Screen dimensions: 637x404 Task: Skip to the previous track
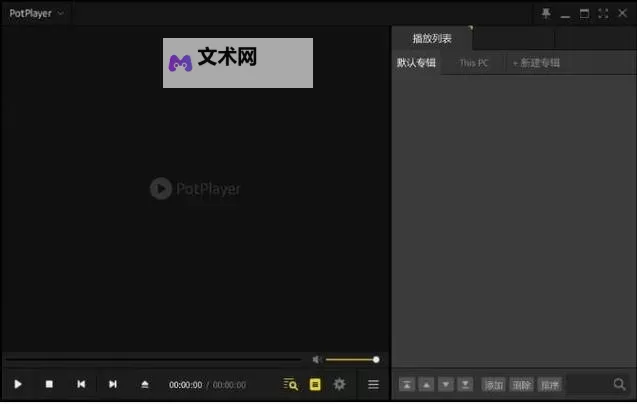81,384
